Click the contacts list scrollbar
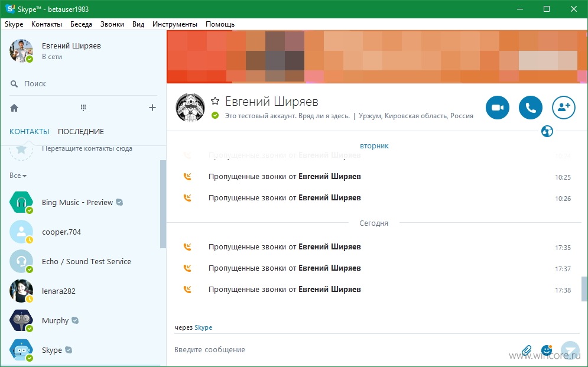The width and height of the screenshot is (588, 367). click(163, 204)
